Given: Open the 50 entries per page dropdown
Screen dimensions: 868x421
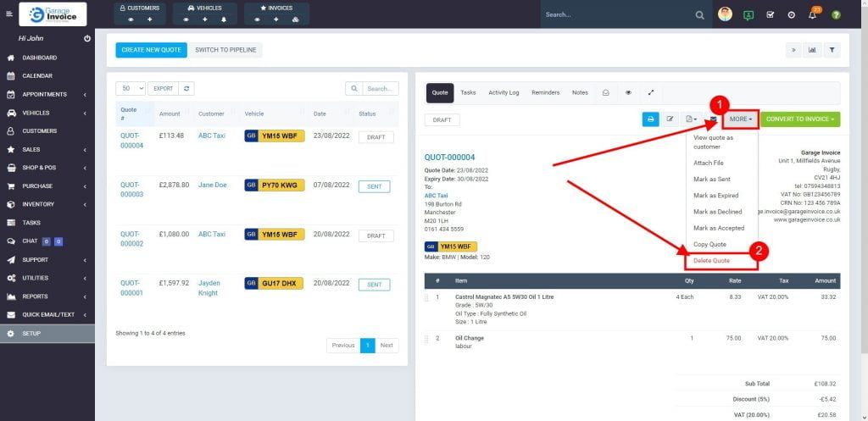Looking at the screenshot, I should pyautogui.click(x=131, y=88).
